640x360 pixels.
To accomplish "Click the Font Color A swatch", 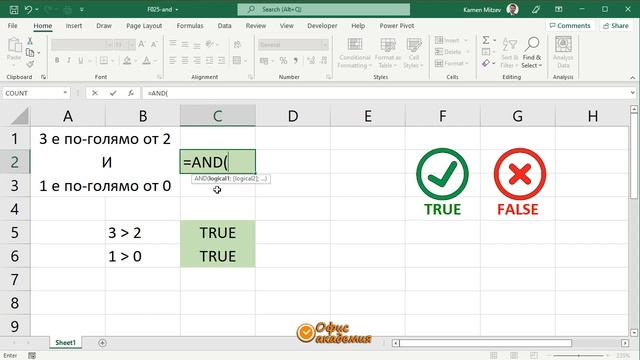I will (x=146, y=60).
